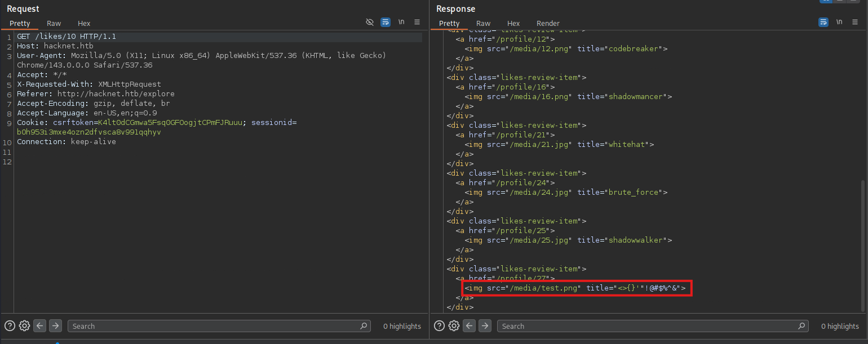This screenshot has height=344, width=868.
Task: Click the href="/profile/16" line in Response
Action: point(506,87)
